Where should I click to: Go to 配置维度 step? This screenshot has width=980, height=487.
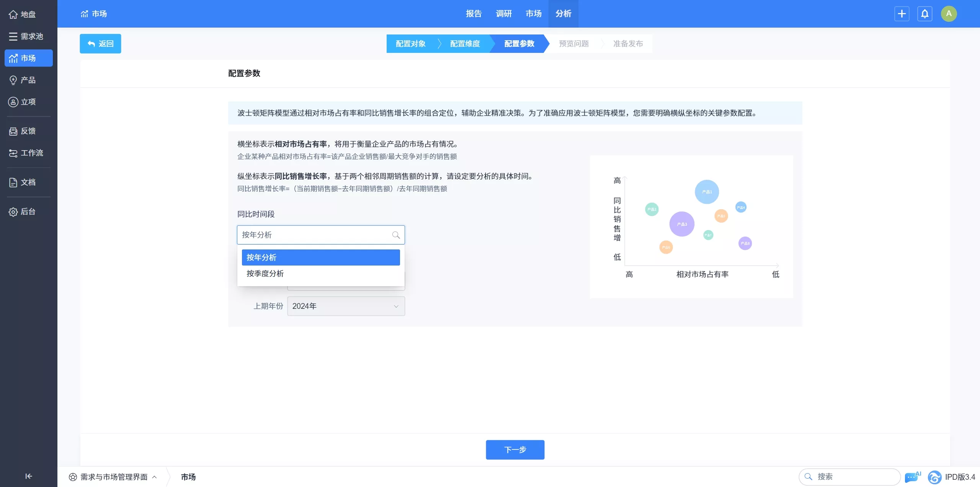pos(465,44)
